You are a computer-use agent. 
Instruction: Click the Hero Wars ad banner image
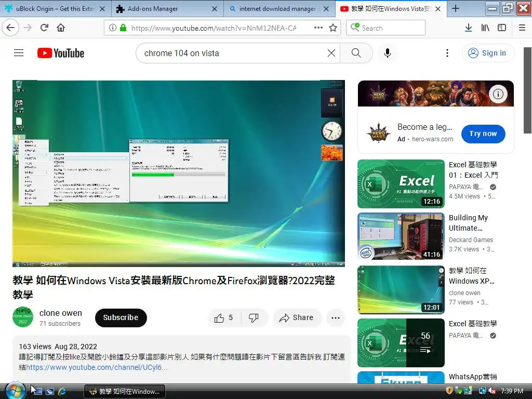(436, 94)
